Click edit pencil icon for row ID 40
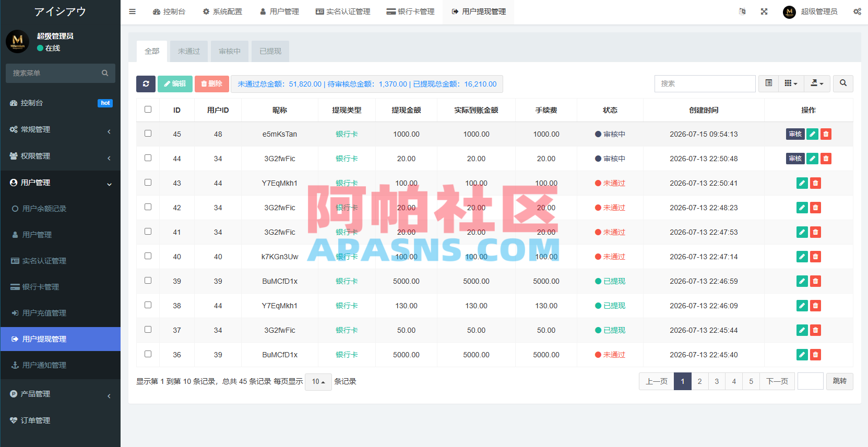Viewport: 868px width, 447px height. [802, 257]
